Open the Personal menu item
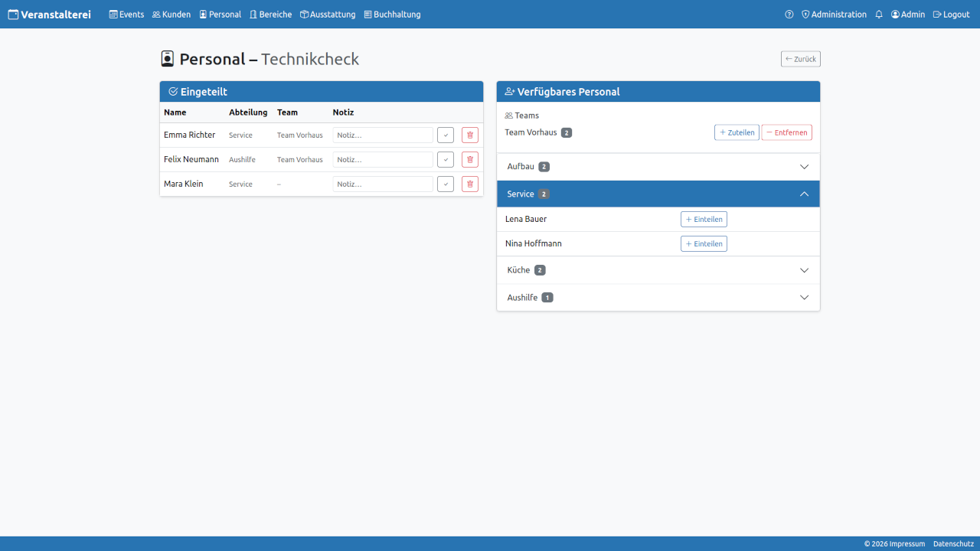Image resolution: width=980 pixels, height=551 pixels. tap(220, 15)
